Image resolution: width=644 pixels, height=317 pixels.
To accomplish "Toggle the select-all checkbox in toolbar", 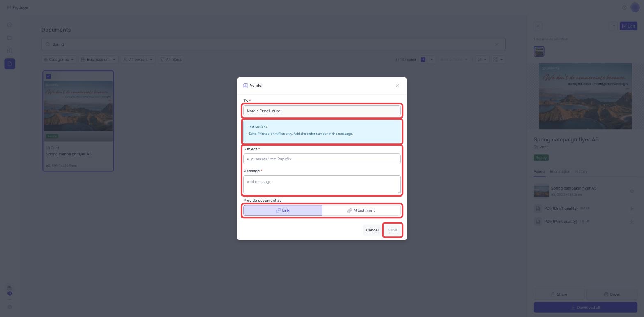I will tap(423, 60).
